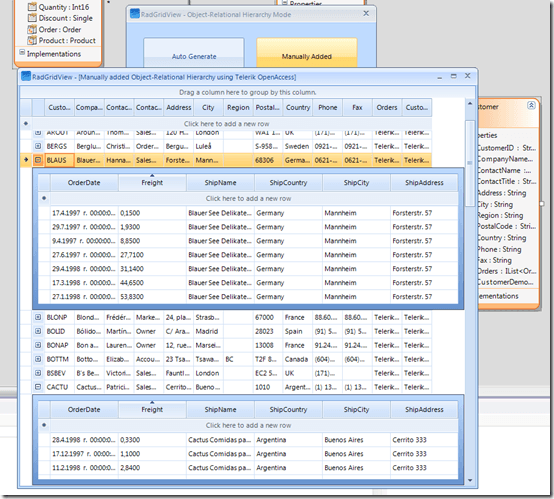Collapse the Customer class box with its chevron
The height and width of the screenshot is (499, 554).
click(531, 105)
